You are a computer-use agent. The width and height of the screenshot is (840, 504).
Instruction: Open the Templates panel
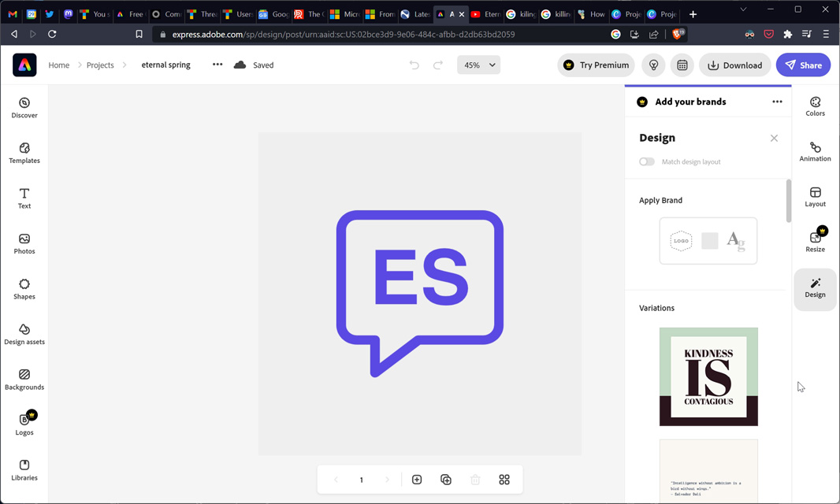(24, 153)
